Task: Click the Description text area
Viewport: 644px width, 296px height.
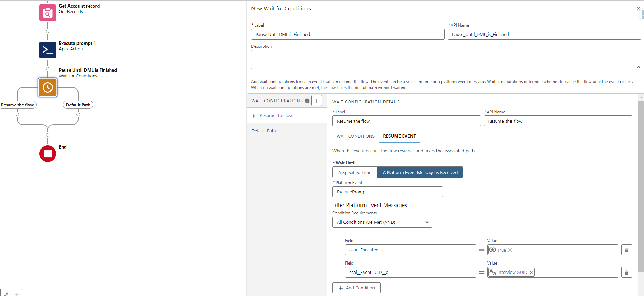Action: tap(445, 59)
